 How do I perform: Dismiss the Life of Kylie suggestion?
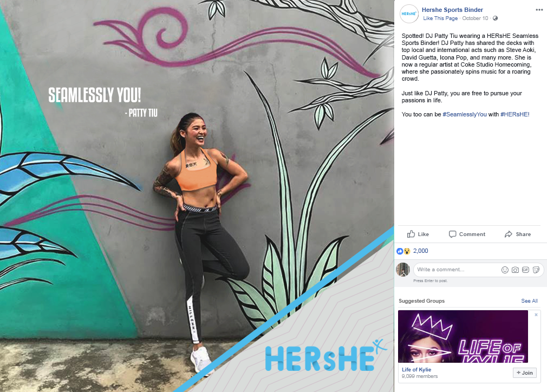click(536, 315)
